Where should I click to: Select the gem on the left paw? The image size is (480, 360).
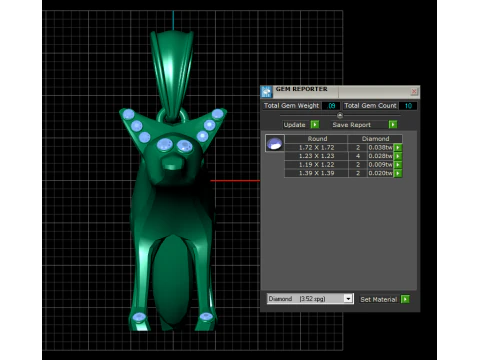tap(139, 317)
